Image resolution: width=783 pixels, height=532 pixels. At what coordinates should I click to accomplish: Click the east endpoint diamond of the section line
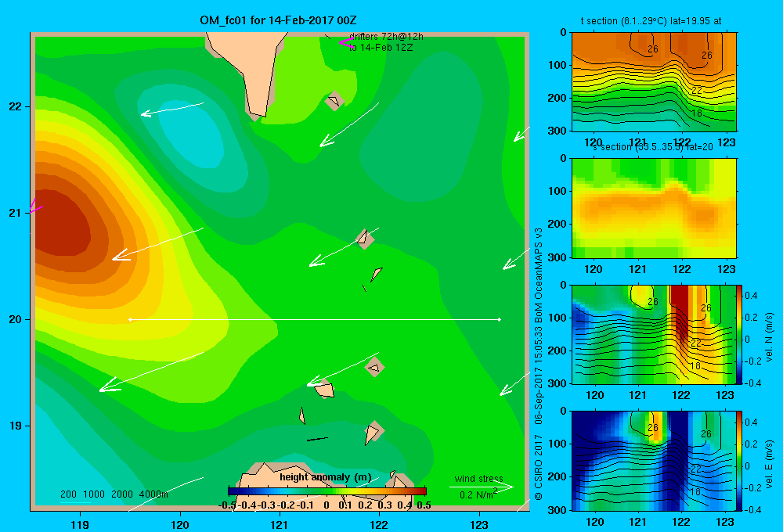click(500, 319)
